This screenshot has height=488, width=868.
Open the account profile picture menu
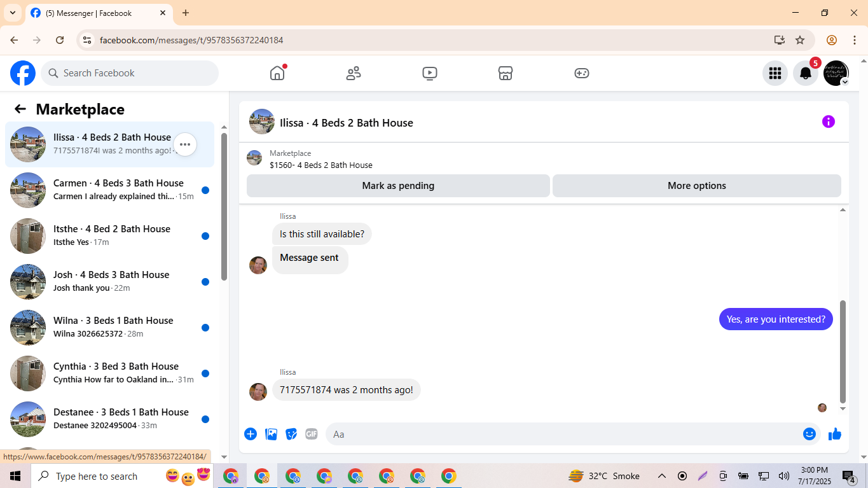(836, 73)
